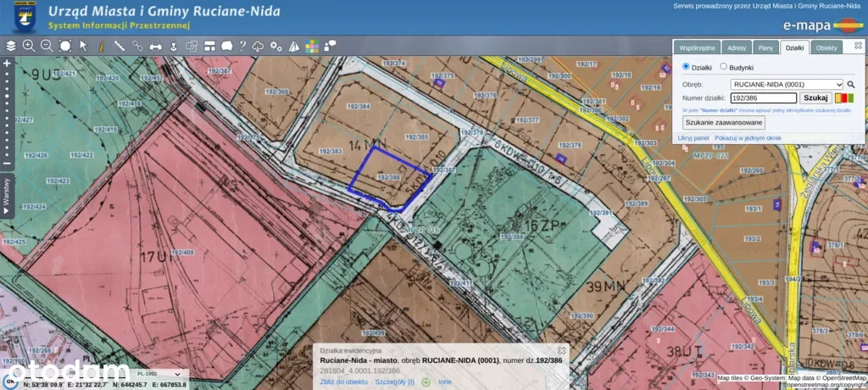Click the print map icon
Image resolution: width=868 pixels, height=390 pixels.
click(x=155, y=46)
